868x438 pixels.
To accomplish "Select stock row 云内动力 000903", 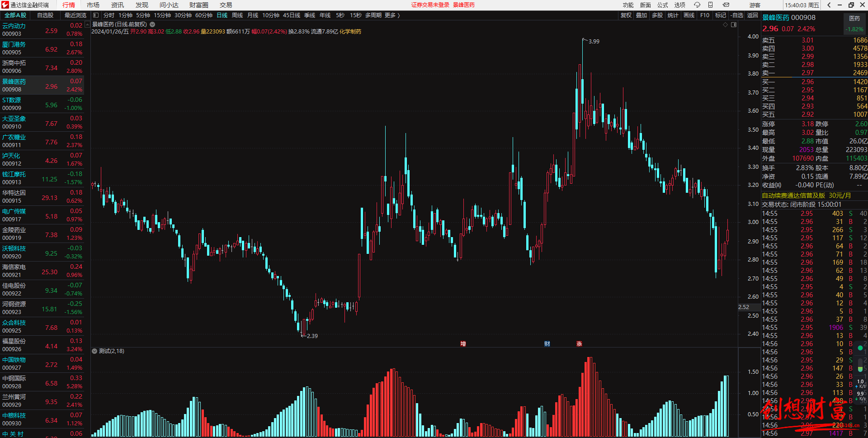I will 42,30.
